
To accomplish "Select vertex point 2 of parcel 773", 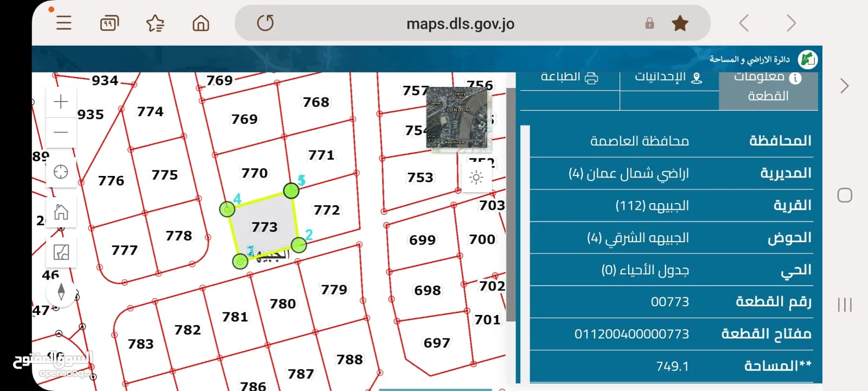I will tap(298, 244).
